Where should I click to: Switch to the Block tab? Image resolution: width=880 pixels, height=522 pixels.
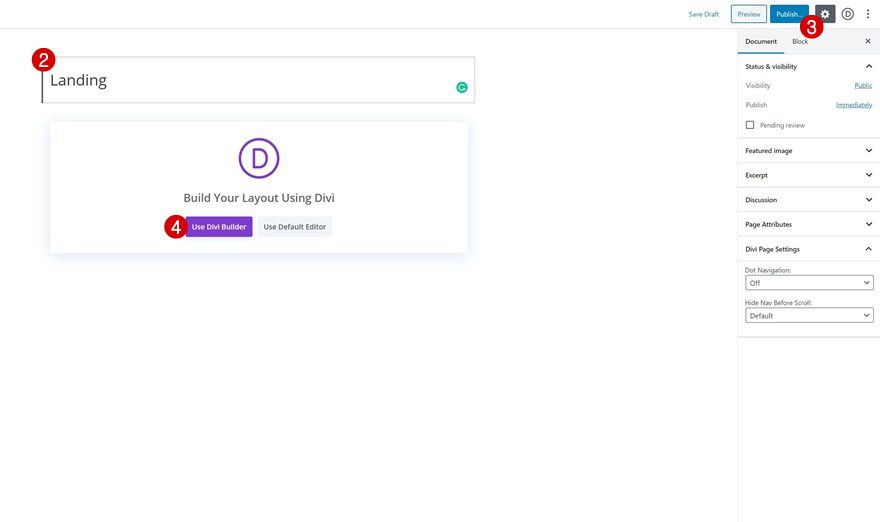800,42
